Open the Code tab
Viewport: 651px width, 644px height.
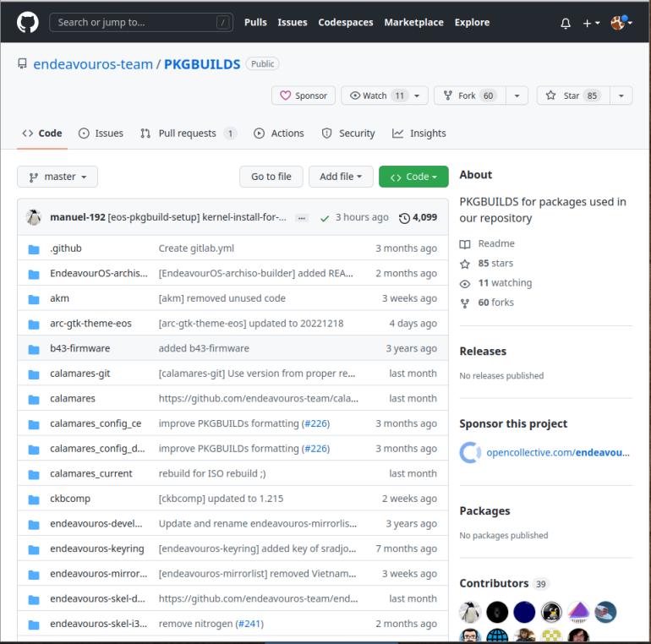pos(42,134)
